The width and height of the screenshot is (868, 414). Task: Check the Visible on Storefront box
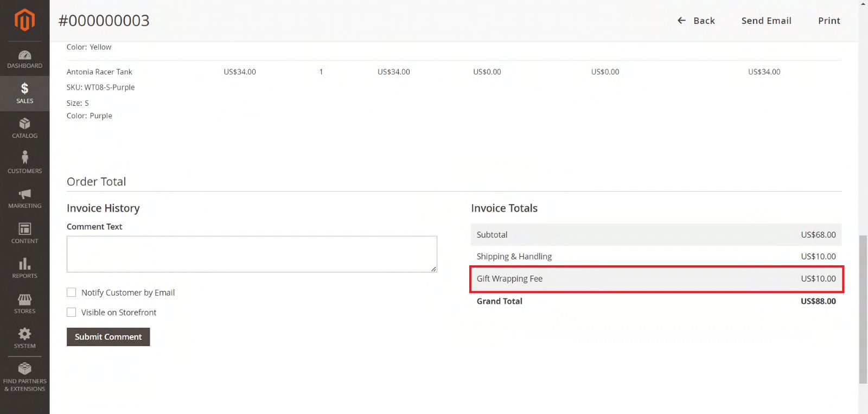[x=72, y=313]
